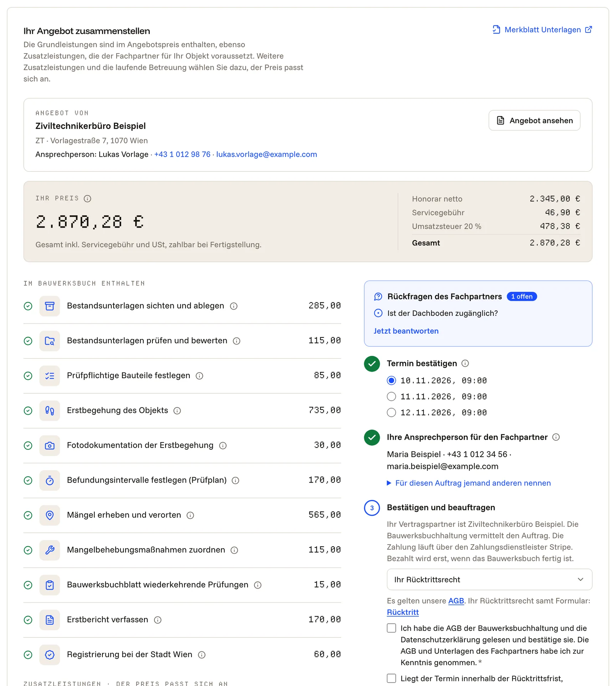Click info icon beside Bestandsunterlagen prüfen und bewerten
616x686 pixels.
[237, 341]
